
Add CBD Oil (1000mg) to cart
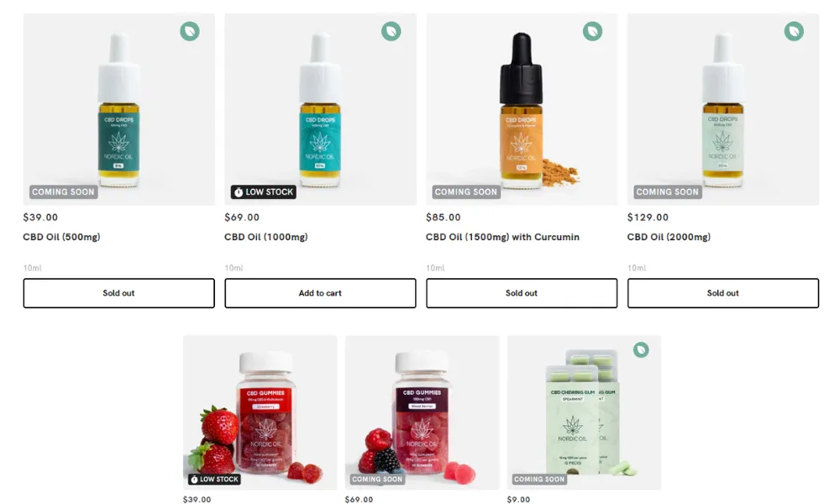(320, 293)
